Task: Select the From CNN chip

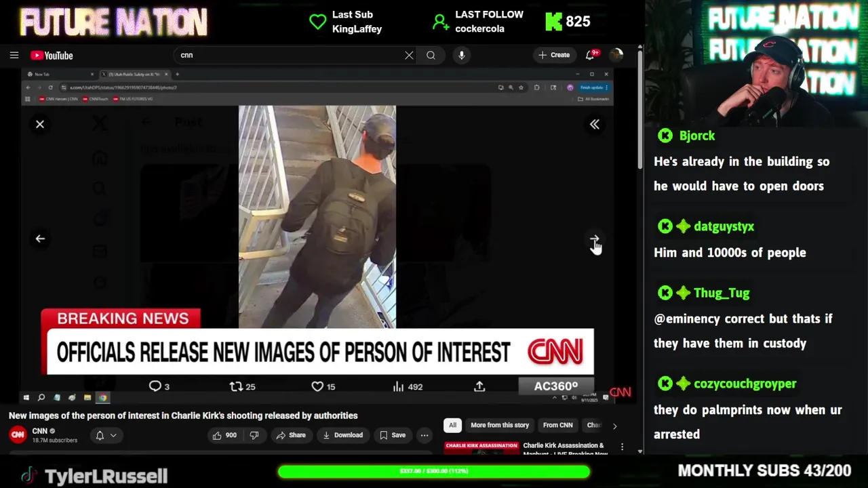Action: click(557, 425)
